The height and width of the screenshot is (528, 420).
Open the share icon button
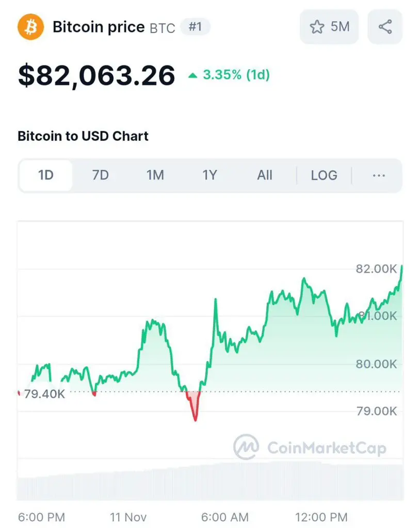coord(385,27)
